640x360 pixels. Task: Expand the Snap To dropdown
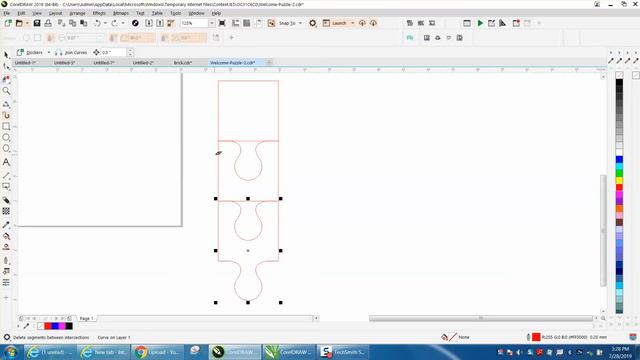[x=300, y=23]
